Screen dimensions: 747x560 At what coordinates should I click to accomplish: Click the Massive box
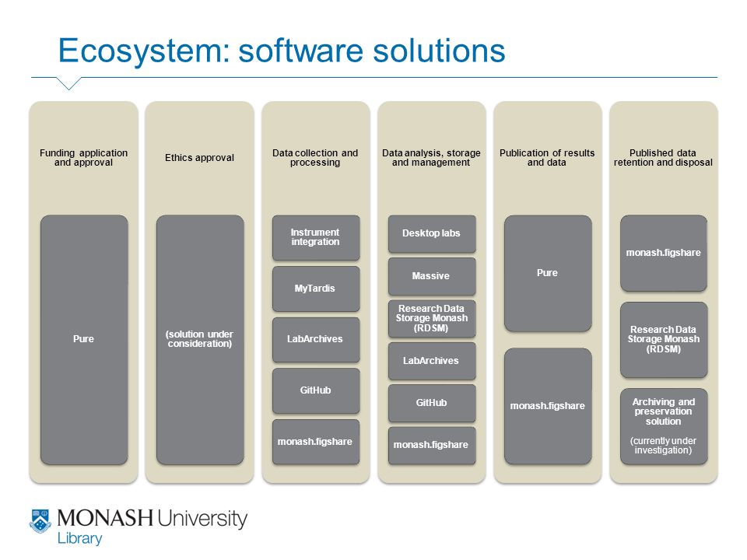432,276
